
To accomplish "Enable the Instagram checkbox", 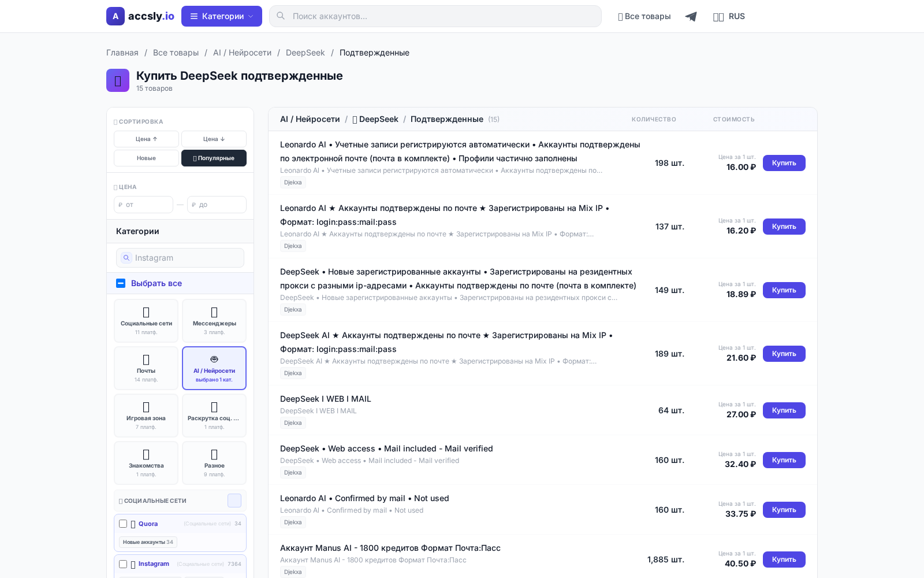I will [x=122, y=564].
